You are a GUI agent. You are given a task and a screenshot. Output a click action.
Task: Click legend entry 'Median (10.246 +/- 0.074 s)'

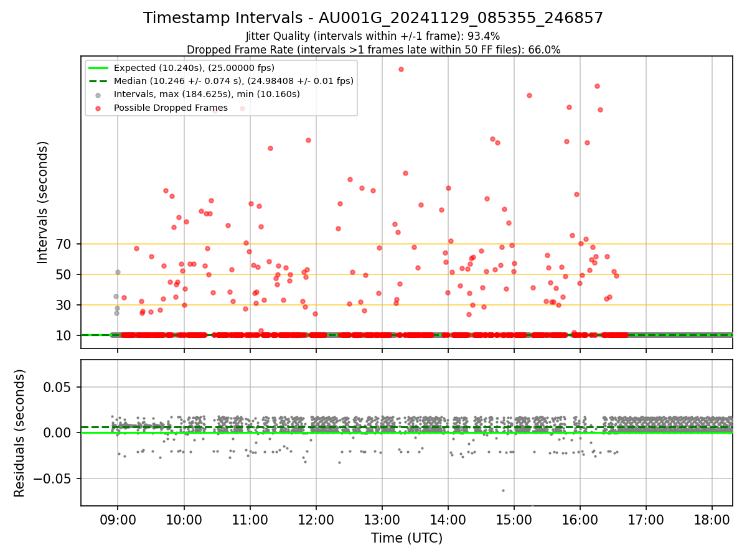coord(233,81)
